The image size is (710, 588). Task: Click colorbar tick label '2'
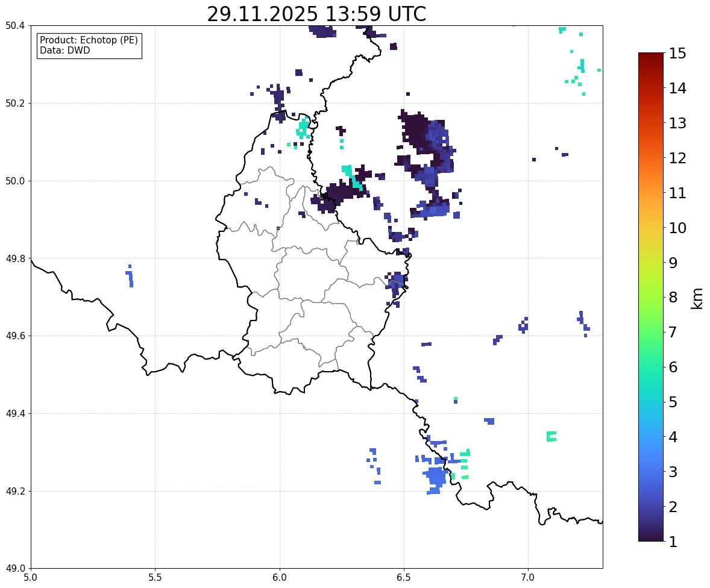[673, 507]
